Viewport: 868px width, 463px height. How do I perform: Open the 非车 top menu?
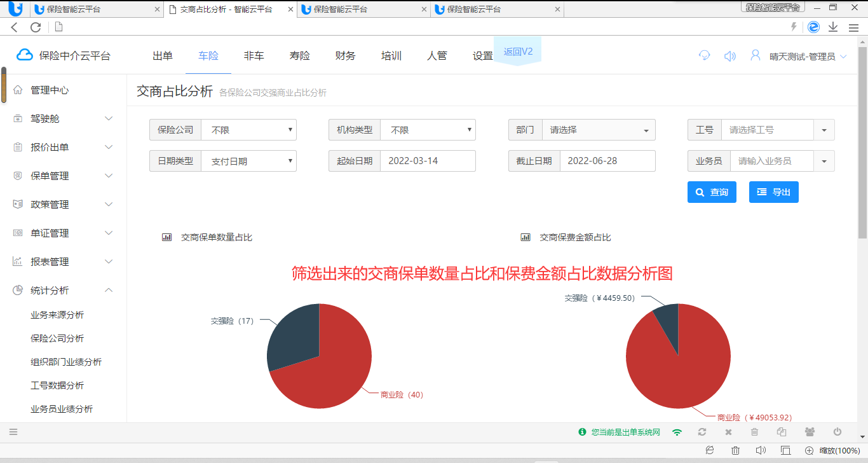coord(254,56)
